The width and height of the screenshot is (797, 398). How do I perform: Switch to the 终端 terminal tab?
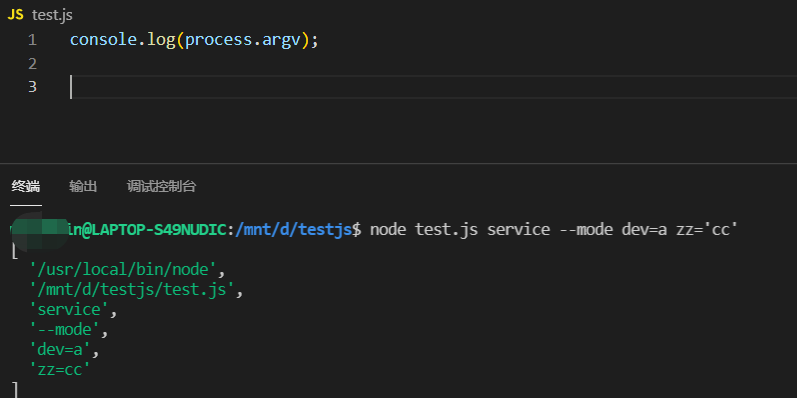[x=26, y=187]
